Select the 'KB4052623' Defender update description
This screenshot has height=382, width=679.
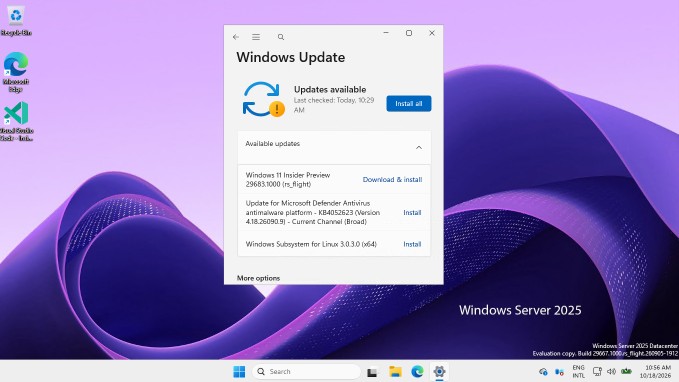[x=313, y=212]
